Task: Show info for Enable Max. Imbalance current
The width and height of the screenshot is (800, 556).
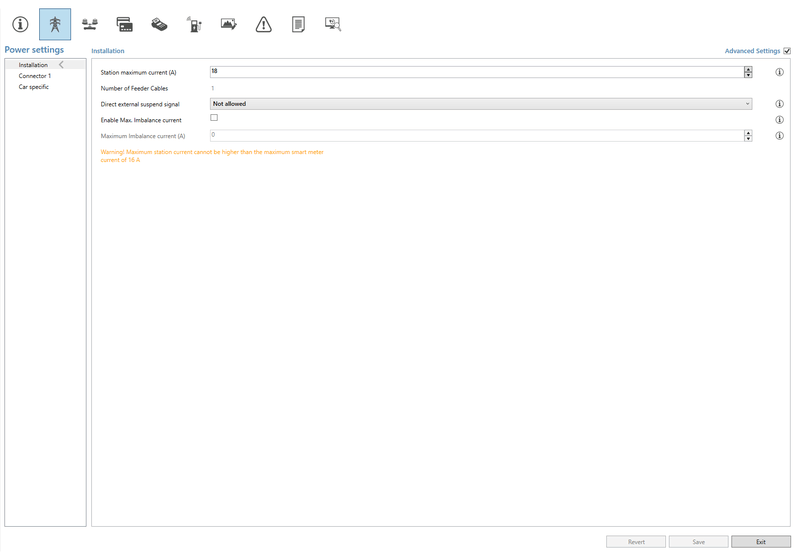Action: pos(779,120)
